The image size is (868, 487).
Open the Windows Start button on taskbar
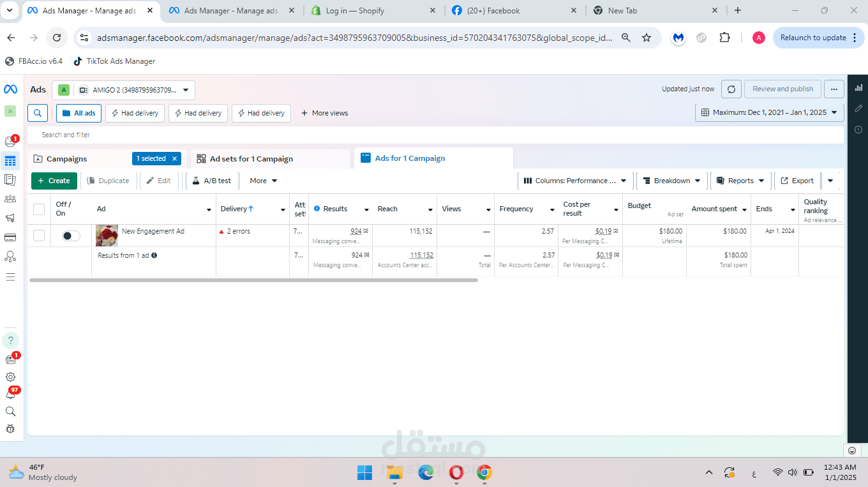pos(365,473)
